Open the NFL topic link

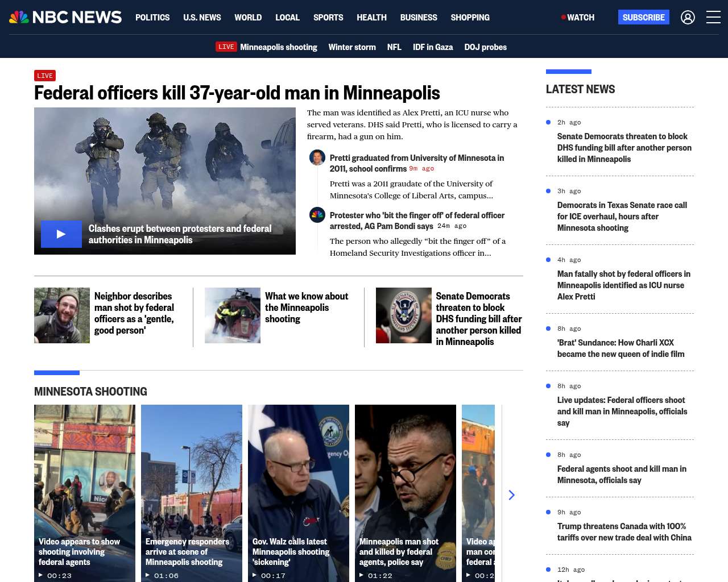click(394, 47)
